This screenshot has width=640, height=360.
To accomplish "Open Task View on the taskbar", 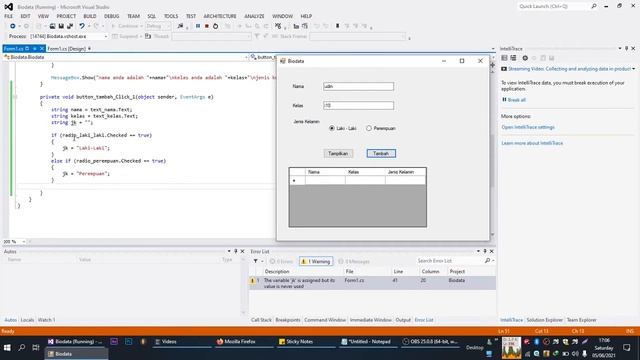I will 36,348.
